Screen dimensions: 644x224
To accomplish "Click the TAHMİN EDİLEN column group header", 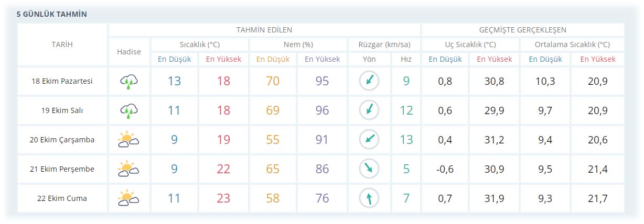I will tap(264, 30).
